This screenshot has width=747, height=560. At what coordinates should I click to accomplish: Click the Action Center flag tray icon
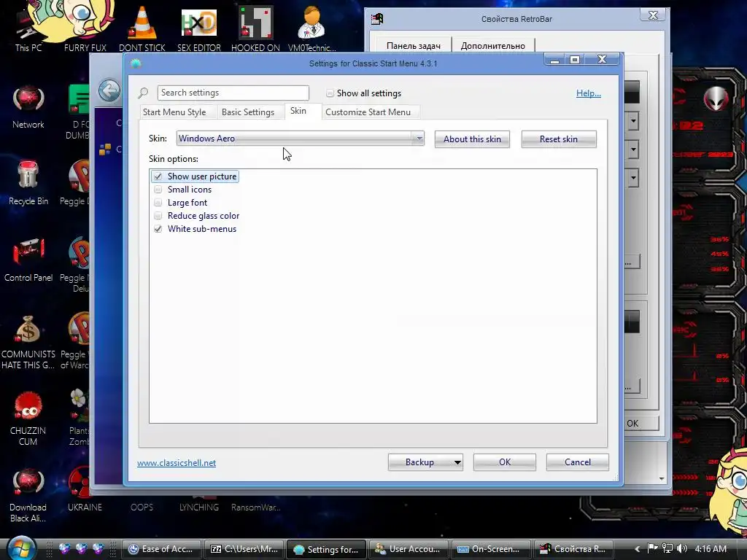653,548
